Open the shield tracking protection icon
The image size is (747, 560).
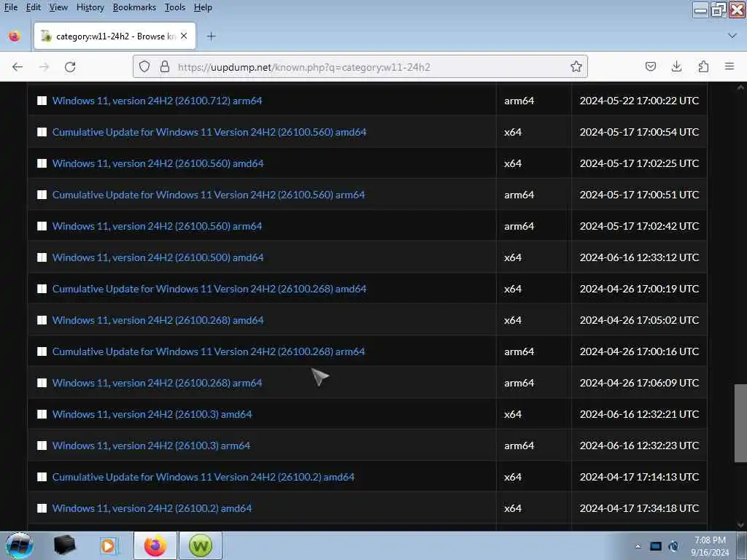point(144,66)
